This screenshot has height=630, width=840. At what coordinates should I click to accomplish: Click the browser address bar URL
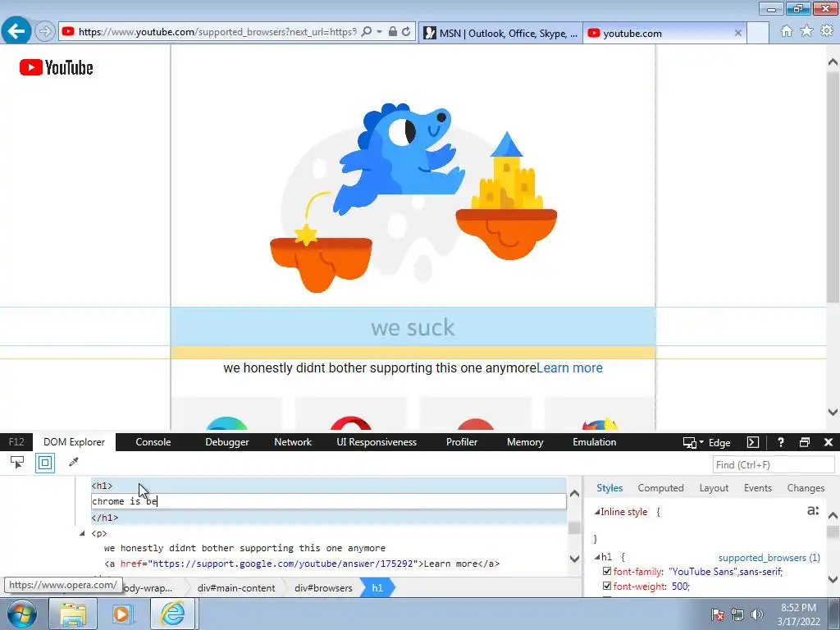217,32
